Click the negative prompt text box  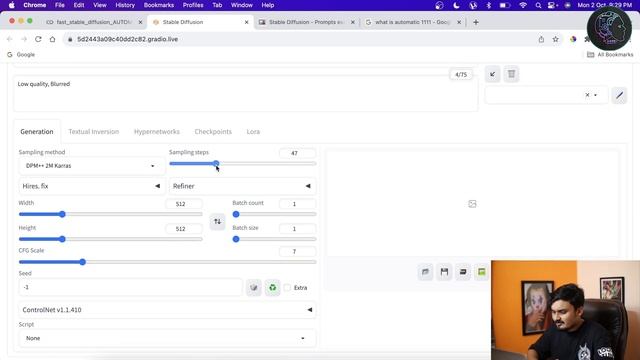click(x=246, y=94)
